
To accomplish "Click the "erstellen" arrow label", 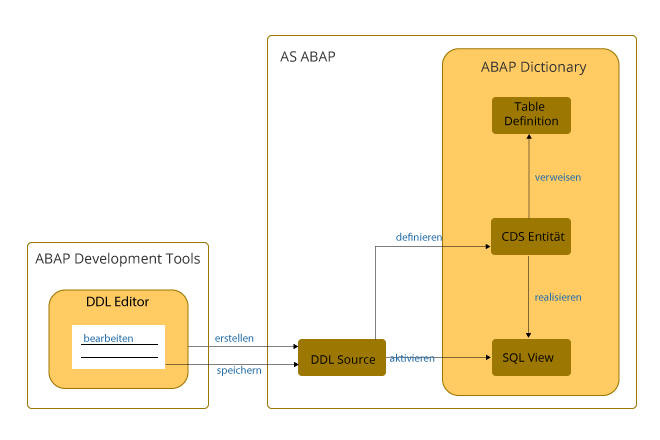I will [234, 338].
